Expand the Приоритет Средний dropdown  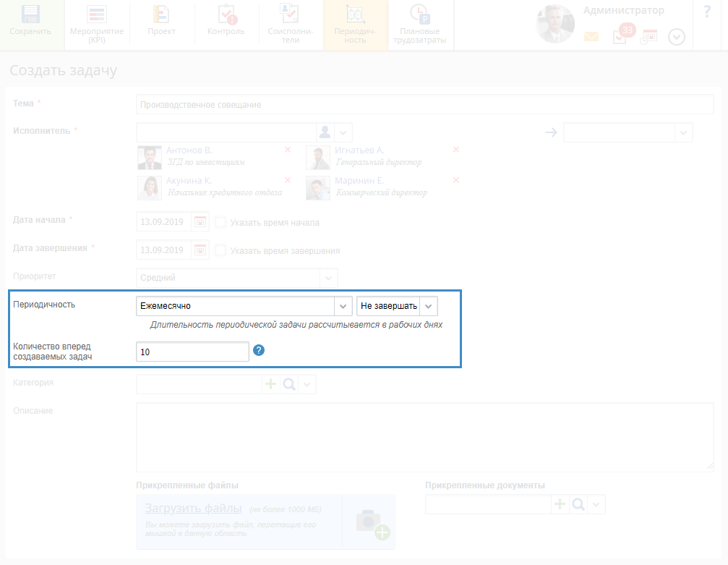(x=329, y=278)
